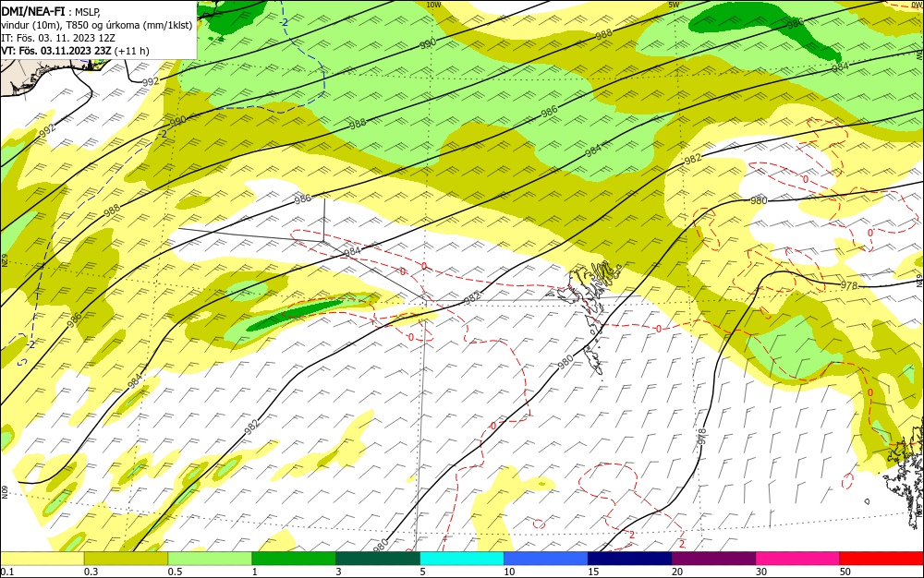Click the '3' legend scale label
Image resolution: width=924 pixels, height=578 pixels.
339,572
